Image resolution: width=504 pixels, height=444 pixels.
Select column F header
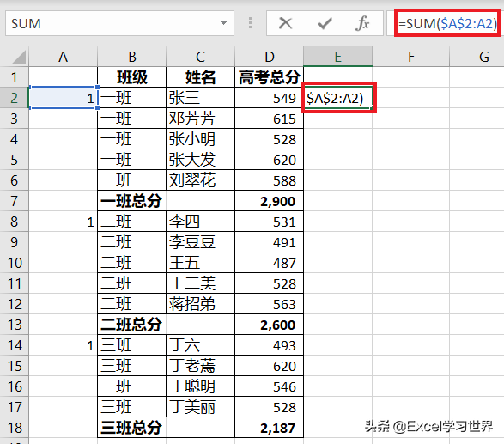[410, 57]
